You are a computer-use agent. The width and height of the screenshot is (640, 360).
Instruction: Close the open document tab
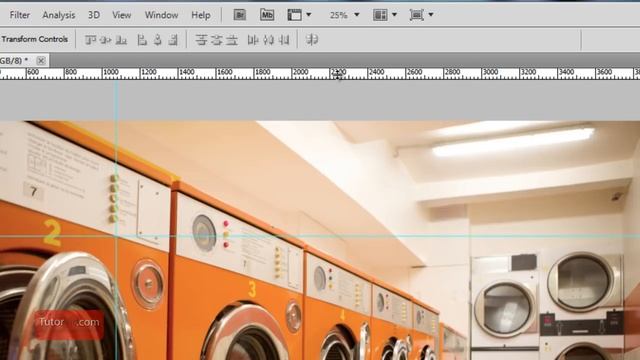pyautogui.click(x=41, y=60)
